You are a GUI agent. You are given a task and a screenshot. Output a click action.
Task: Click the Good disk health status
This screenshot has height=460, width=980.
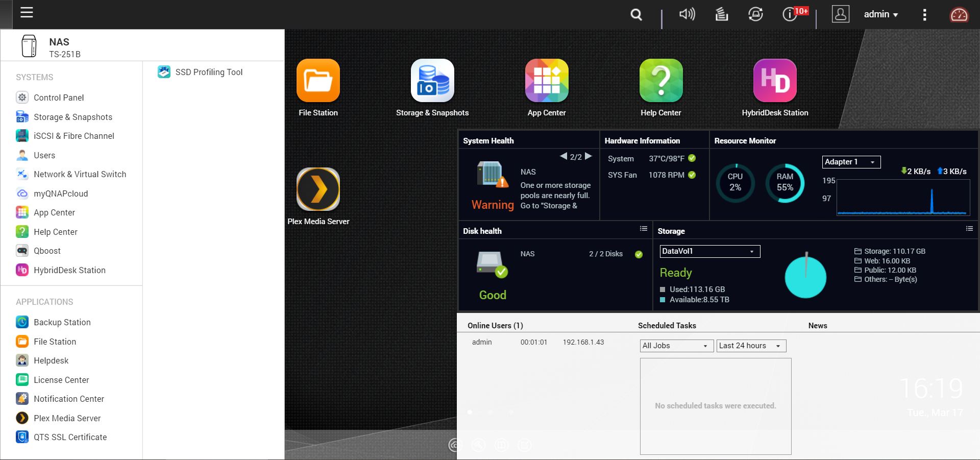click(493, 295)
